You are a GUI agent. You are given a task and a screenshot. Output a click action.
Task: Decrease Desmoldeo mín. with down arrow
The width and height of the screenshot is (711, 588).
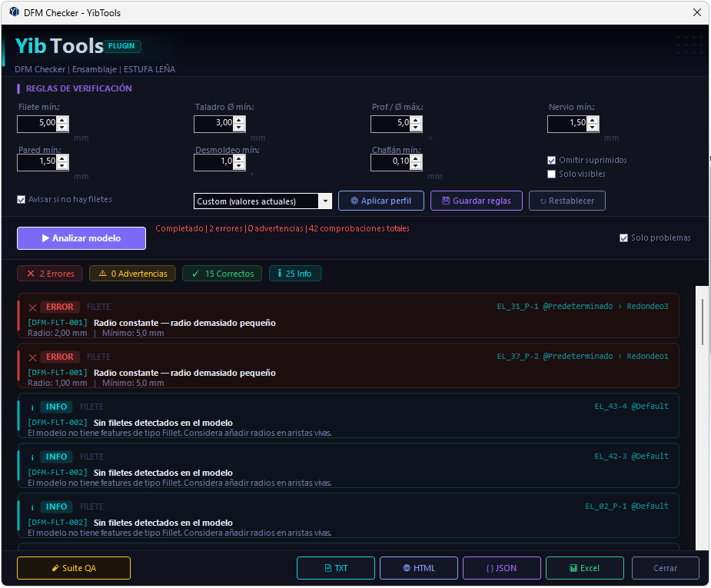[239, 166]
